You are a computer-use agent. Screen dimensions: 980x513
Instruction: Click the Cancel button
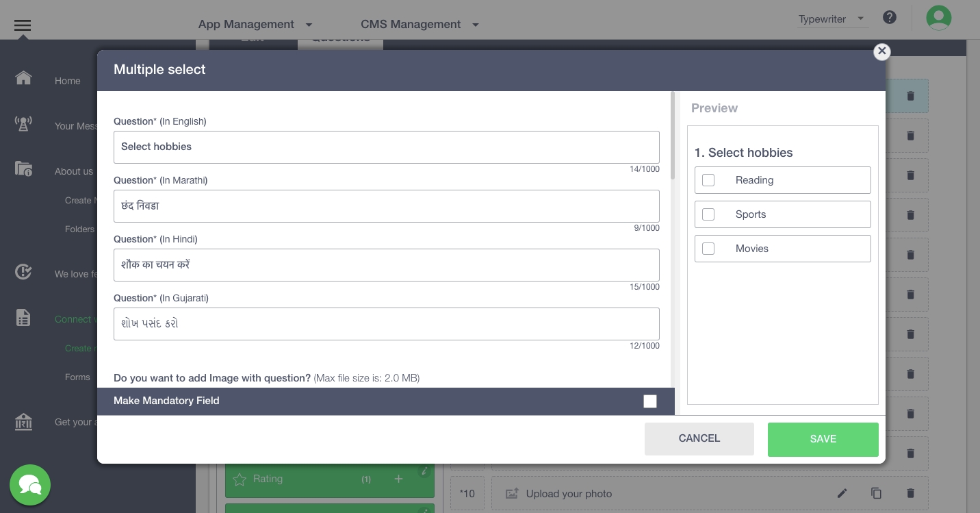pyautogui.click(x=699, y=438)
